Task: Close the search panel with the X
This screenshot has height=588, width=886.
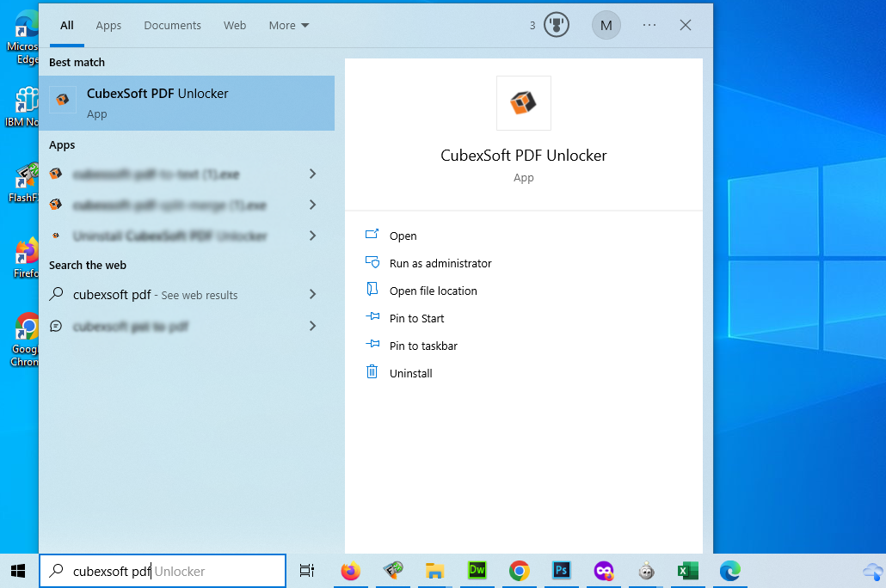Action: click(x=686, y=26)
